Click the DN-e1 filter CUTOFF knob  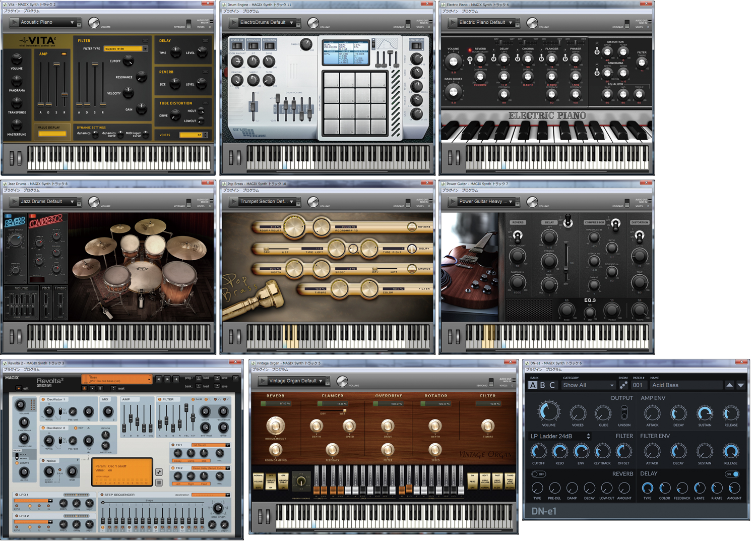[538, 452]
